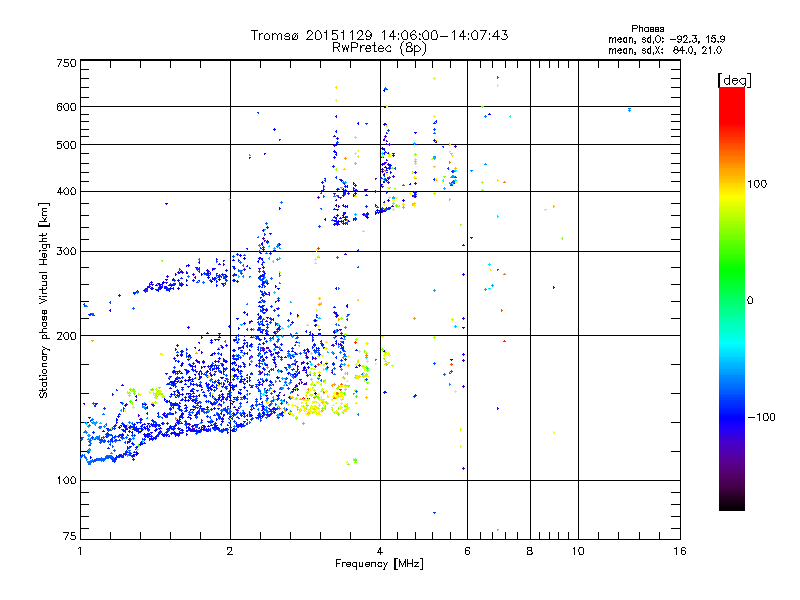The image size is (800, 600).
Task: Click the y-axis '500' tick label
Action: pyautogui.click(x=66, y=145)
